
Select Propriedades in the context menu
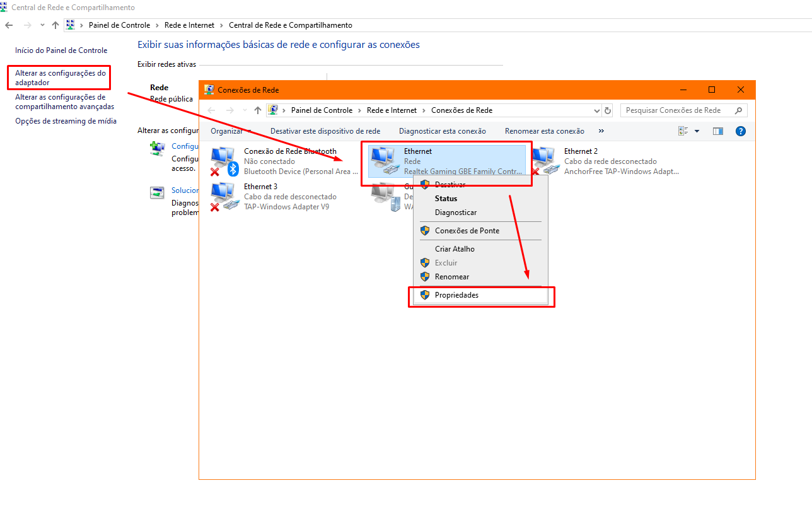click(456, 295)
